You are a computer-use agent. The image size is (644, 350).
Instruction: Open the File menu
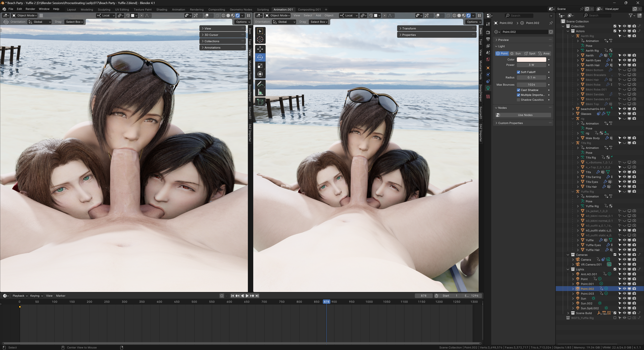[11, 9]
